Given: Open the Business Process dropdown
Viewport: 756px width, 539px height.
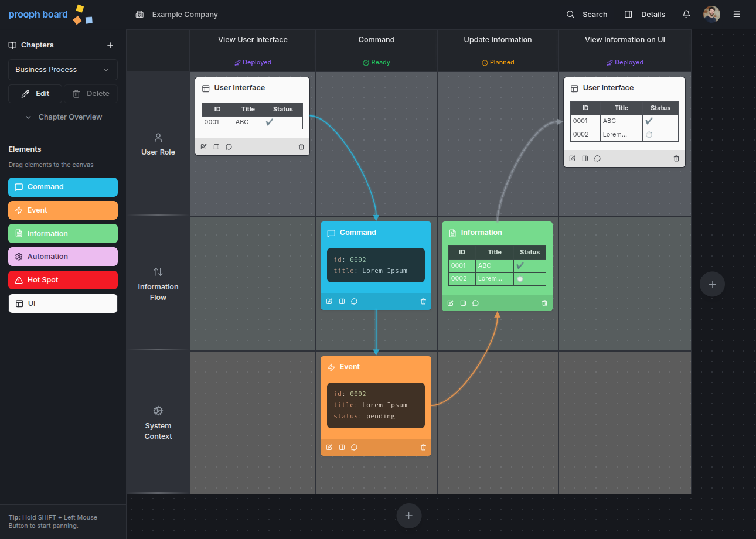Looking at the screenshot, I should click(x=63, y=70).
